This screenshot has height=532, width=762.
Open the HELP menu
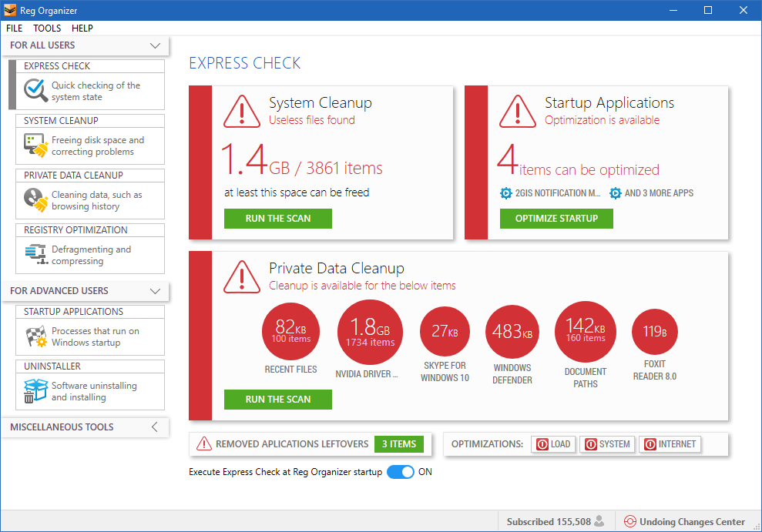82,28
